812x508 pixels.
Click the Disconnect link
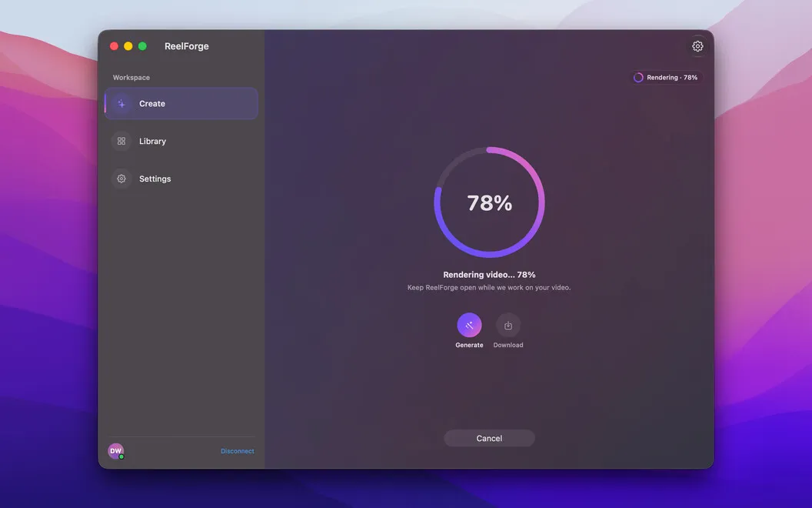[x=237, y=451]
